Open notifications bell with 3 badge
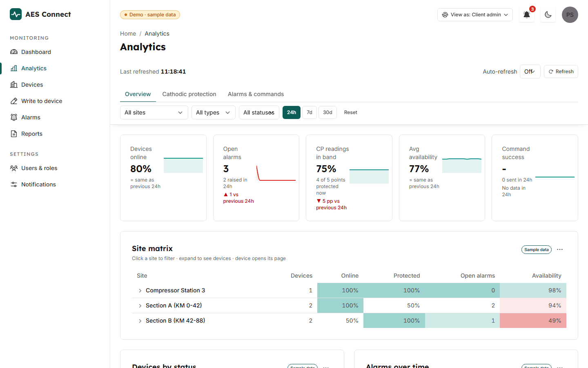The width and height of the screenshot is (588, 368). pos(527,15)
